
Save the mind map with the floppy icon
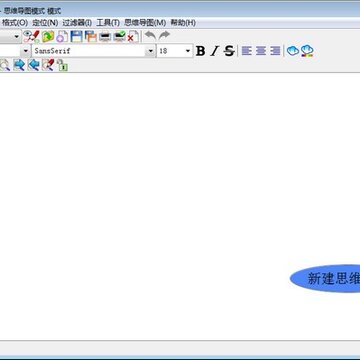click(x=76, y=36)
